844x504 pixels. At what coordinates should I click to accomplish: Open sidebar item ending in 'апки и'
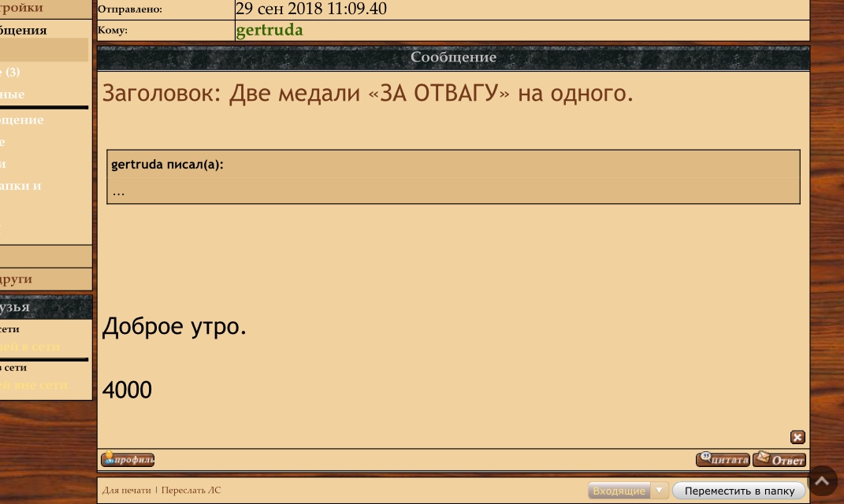pos(20,186)
